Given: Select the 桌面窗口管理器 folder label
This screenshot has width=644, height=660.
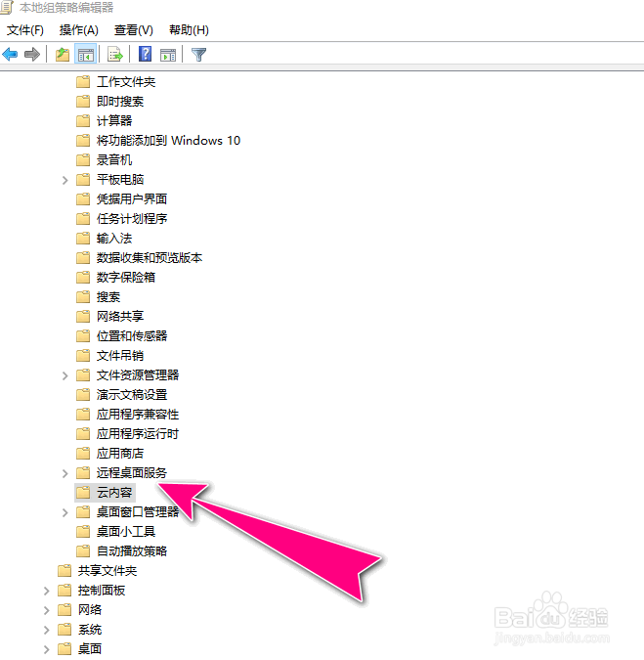Looking at the screenshot, I should tap(138, 511).
